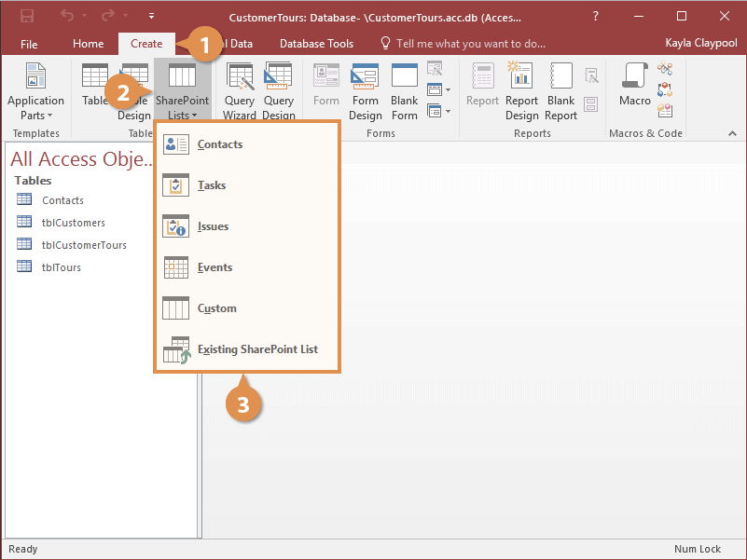Open the Help question mark
This screenshot has width=747, height=560.
point(596,16)
